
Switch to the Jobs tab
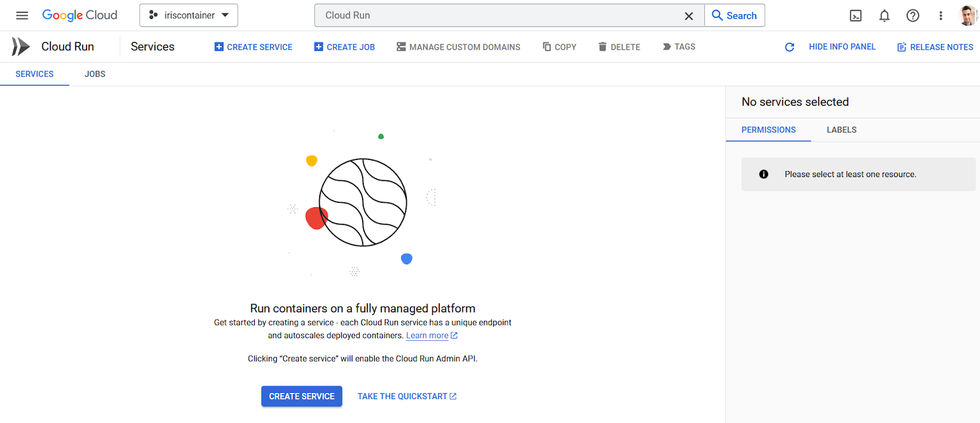[x=95, y=74]
